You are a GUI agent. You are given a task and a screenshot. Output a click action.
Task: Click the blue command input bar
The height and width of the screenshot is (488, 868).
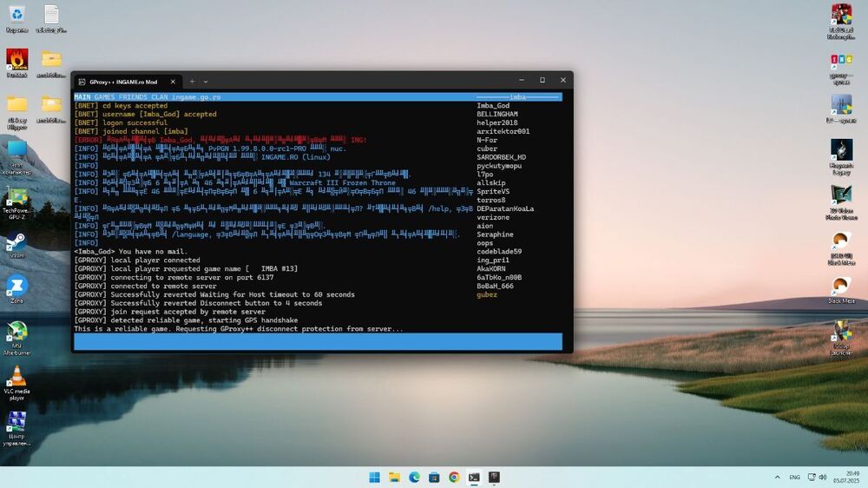point(318,342)
